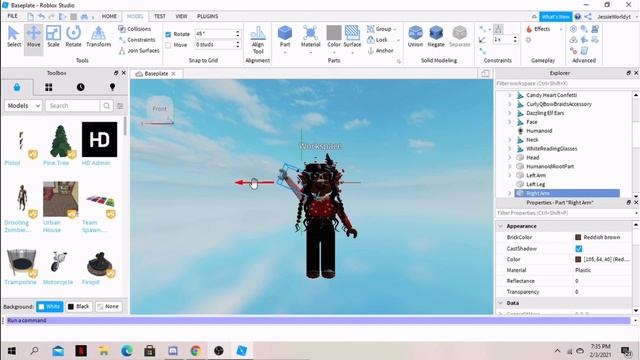Viewport: 640px width, 360px height.
Task: Expand the Head part in Explorer
Action: pyautogui.click(x=509, y=158)
